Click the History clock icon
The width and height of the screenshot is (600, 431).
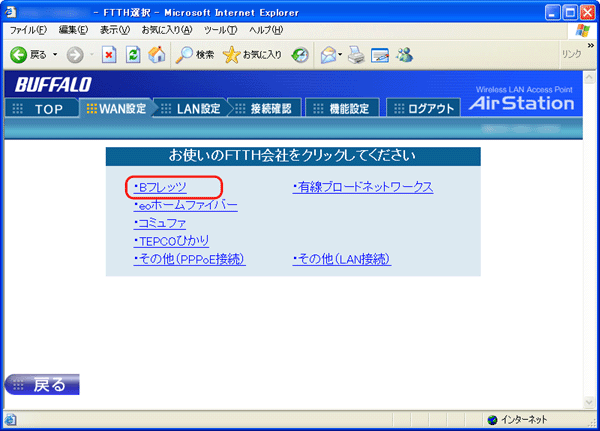(300, 55)
